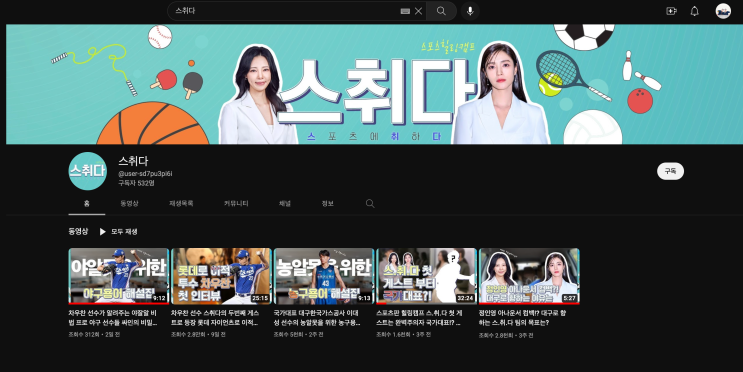Click the virtual keyboard icon in search box
The height and width of the screenshot is (372, 743).
pos(405,11)
